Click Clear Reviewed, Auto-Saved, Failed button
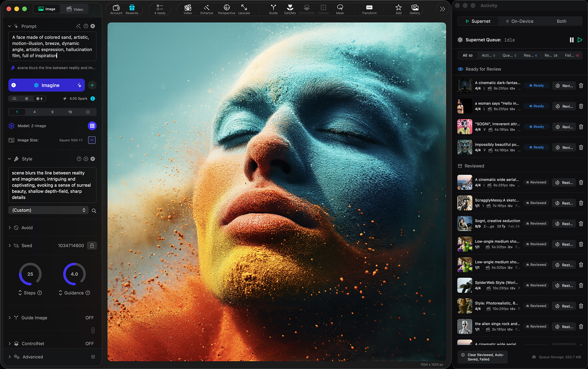Viewport: 588px width, 369px height. pos(482,357)
